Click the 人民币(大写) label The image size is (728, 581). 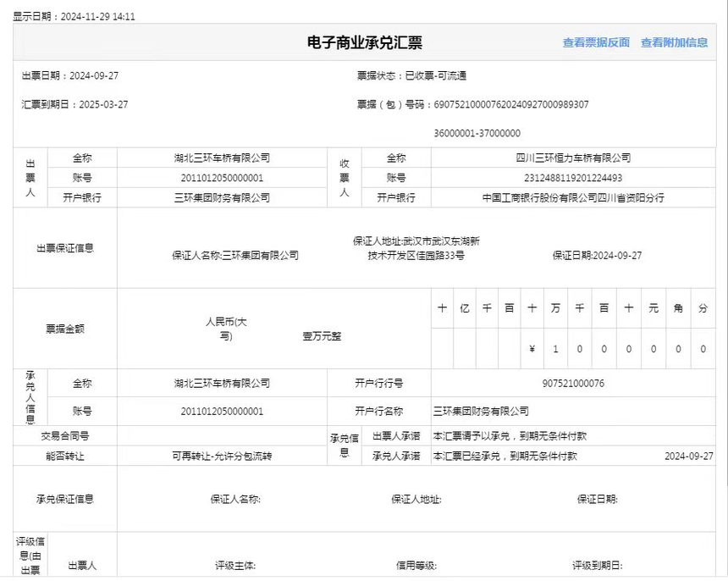tap(226, 329)
